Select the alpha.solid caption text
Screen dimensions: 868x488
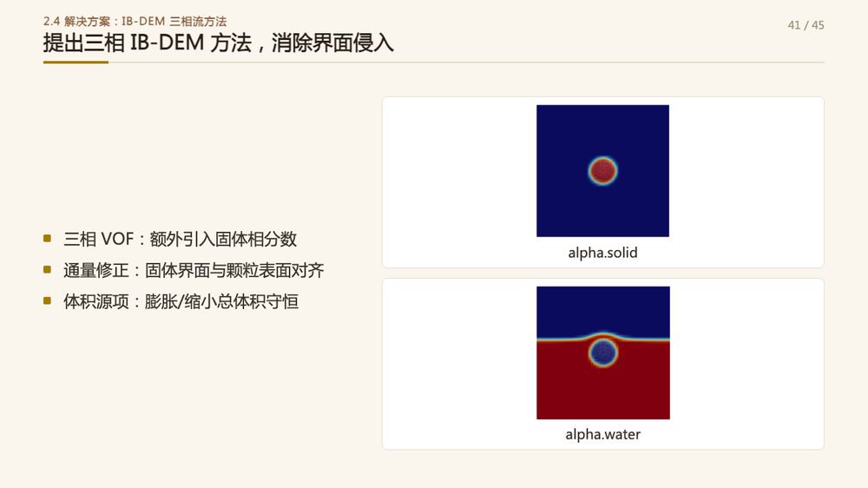[x=603, y=253]
